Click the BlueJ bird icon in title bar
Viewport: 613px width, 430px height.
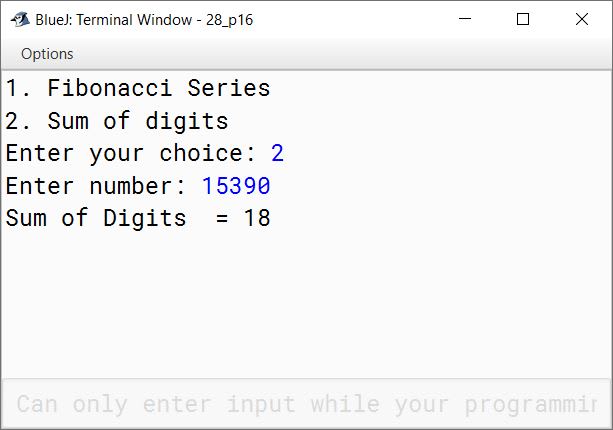[20, 19]
